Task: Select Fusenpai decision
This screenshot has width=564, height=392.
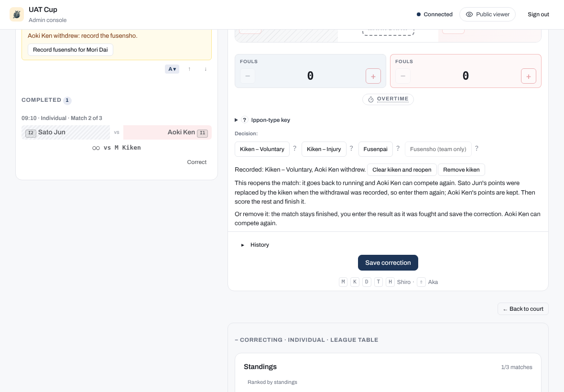Action: coord(376,149)
